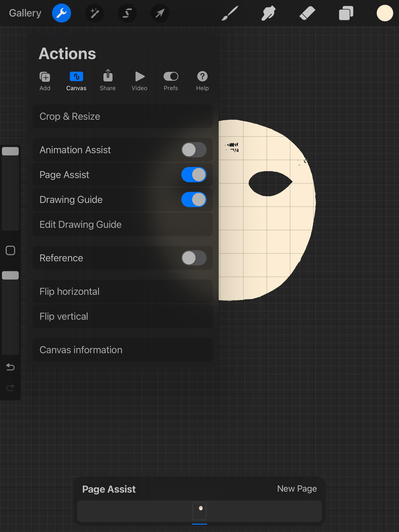Select the Selection S-shaped tool

[x=127, y=13]
